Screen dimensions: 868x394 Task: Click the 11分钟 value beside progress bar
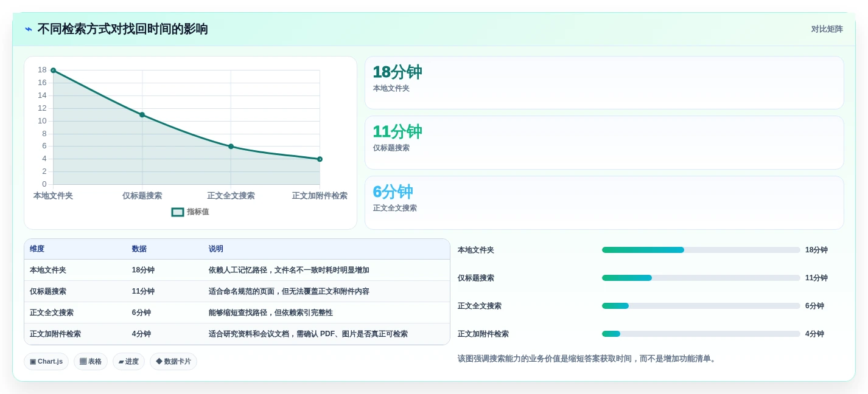click(x=816, y=278)
